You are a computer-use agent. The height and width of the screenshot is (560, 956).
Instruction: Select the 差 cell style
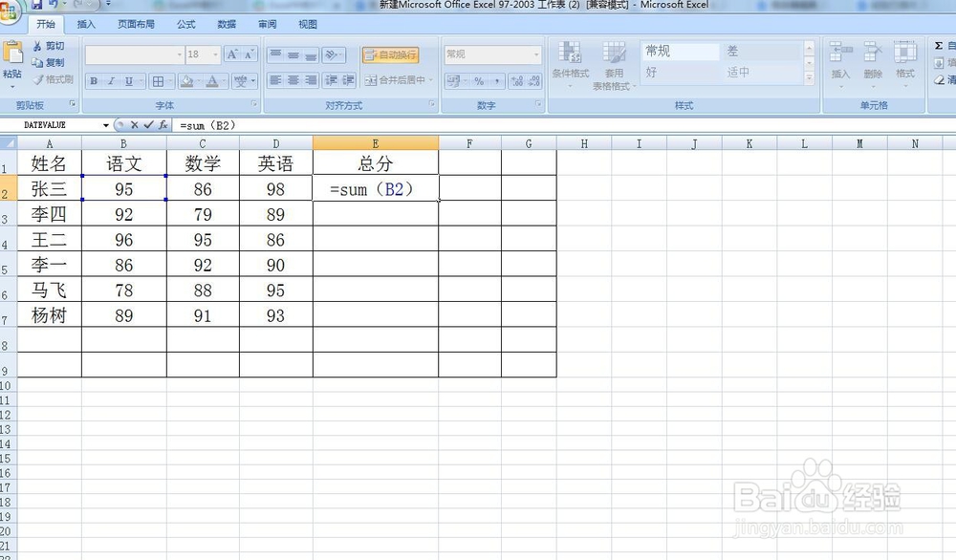(762, 51)
